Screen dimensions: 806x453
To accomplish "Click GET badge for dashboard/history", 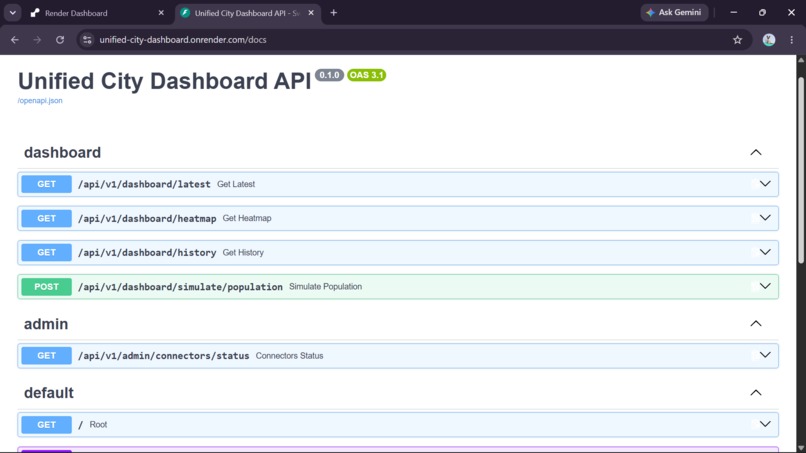I will coord(46,252).
